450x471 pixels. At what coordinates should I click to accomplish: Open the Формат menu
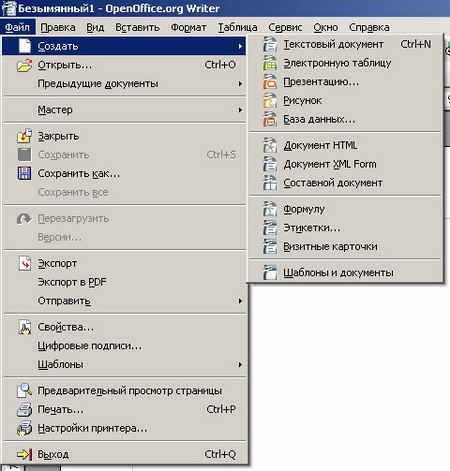pyautogui.click(x=188, y=27)
